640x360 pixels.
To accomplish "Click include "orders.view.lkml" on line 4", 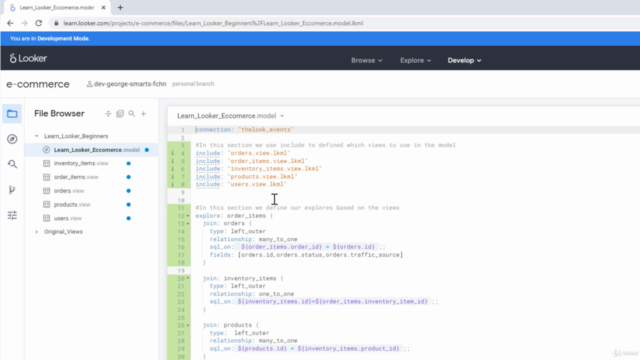I will [243, 153].
